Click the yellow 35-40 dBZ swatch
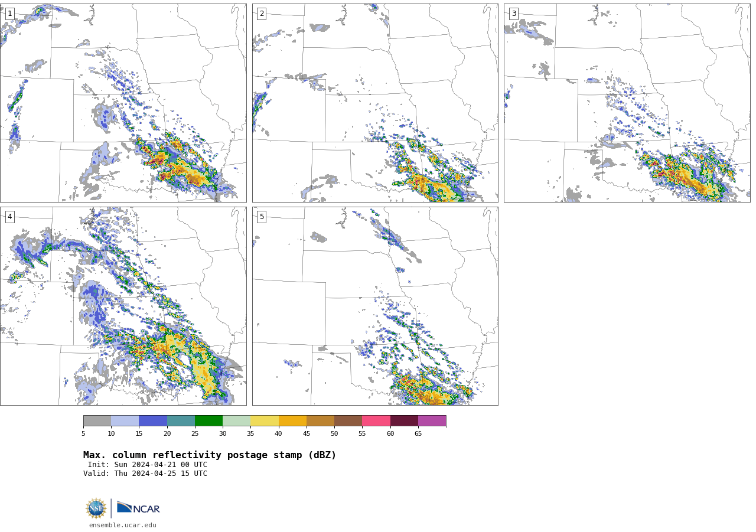This screenshot has width=756, height=532. 265,421
